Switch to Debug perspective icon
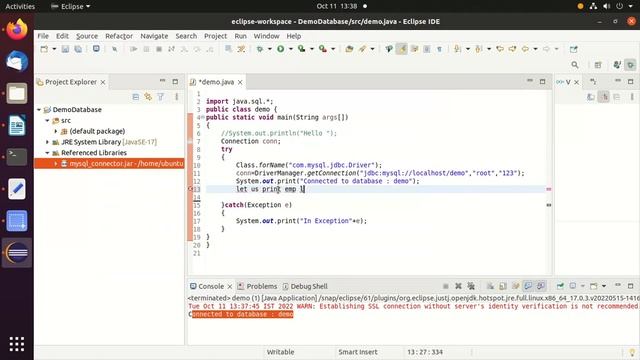 click(631, 65)
